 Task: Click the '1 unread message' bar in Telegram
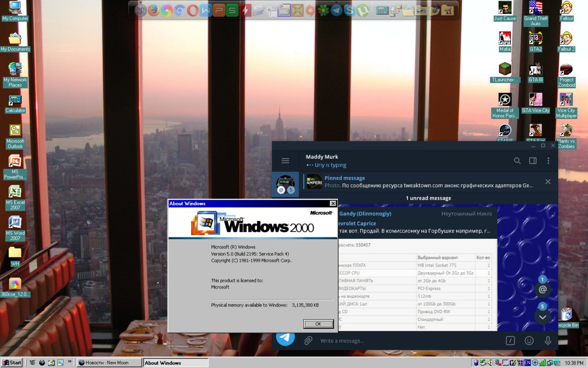click(x=428, y=198)
